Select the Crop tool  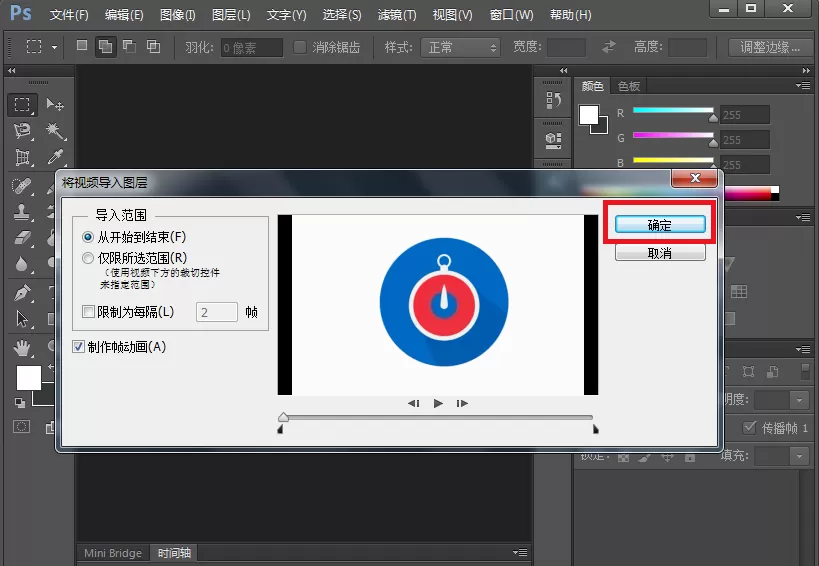pyautogui.click(x=22, y=157)
